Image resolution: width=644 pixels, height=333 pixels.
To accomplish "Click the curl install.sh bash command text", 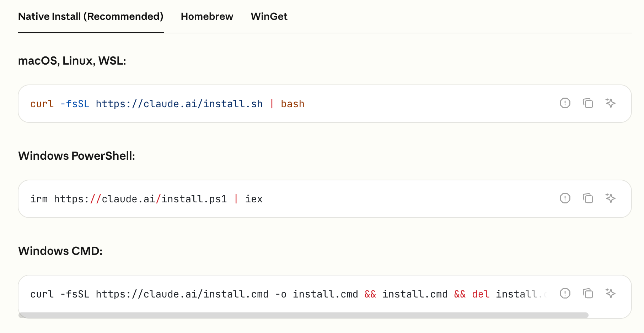I will click(167, 104).
